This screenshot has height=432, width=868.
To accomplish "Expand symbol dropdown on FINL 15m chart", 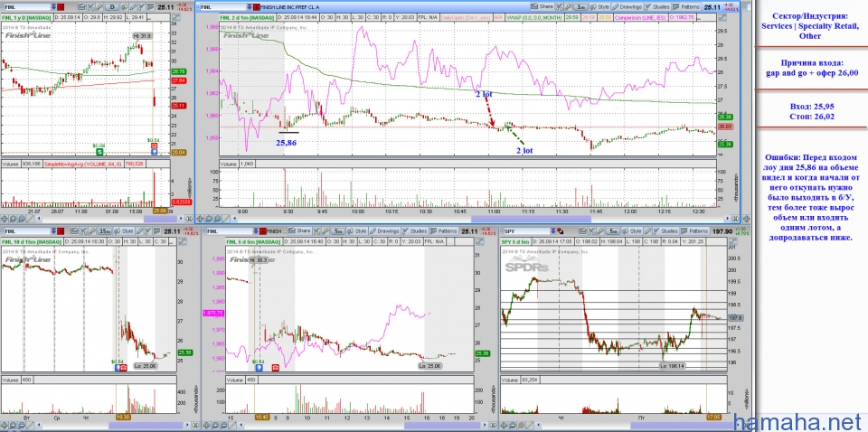I will tap(53, 231).
